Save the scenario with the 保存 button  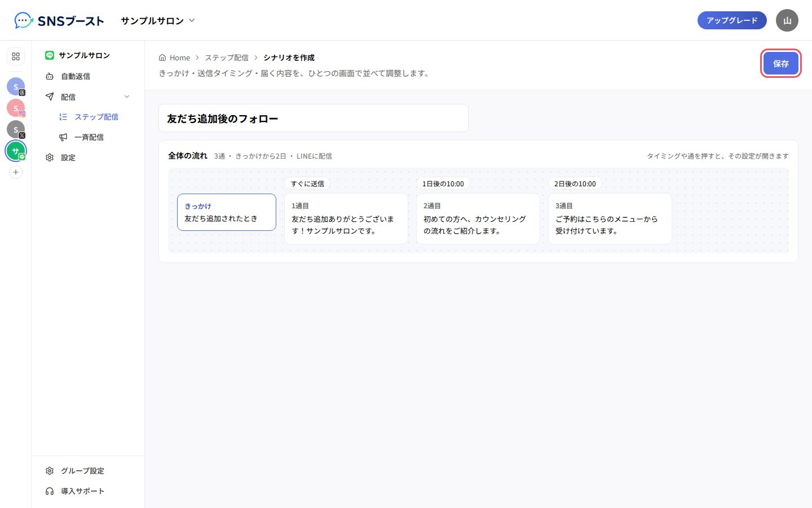[x=781, y=63]
